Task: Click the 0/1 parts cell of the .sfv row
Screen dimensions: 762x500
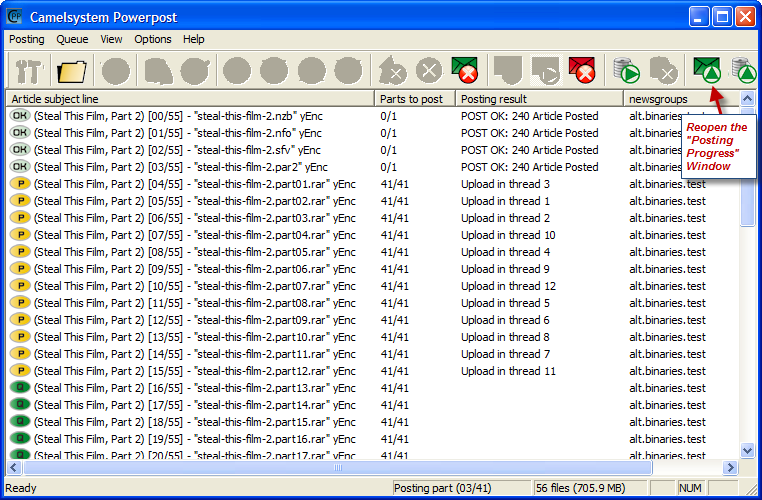Action: tap(388, 150)
